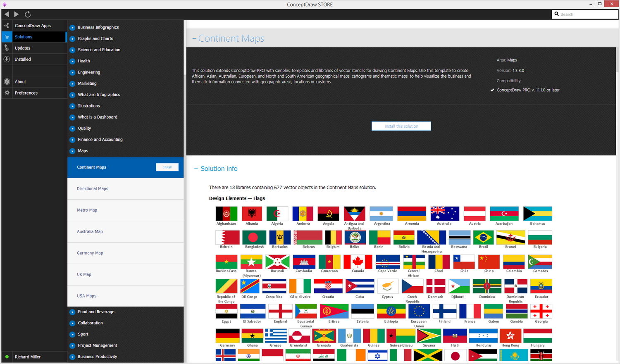This screenshot has height=364, width=620.
Task: Click the refresh icon in the toolbar
Action: [28, 14]
